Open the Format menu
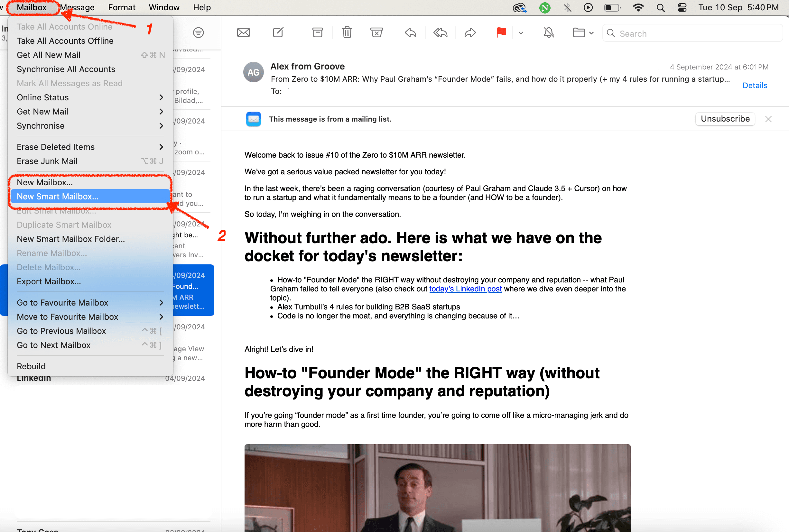The height and width of the screenshot is (532, 789). [x=122, y=7]
